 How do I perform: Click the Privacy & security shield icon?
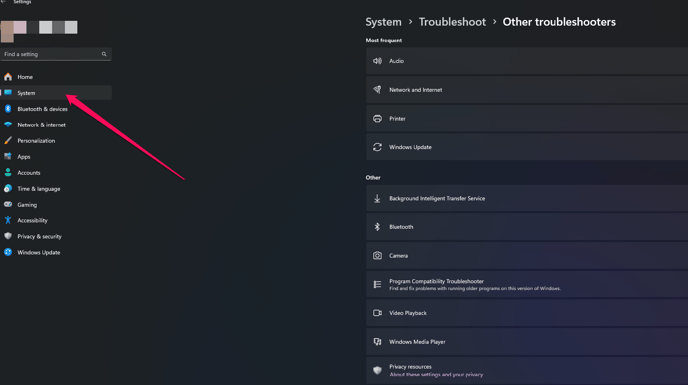coord(8,236)
